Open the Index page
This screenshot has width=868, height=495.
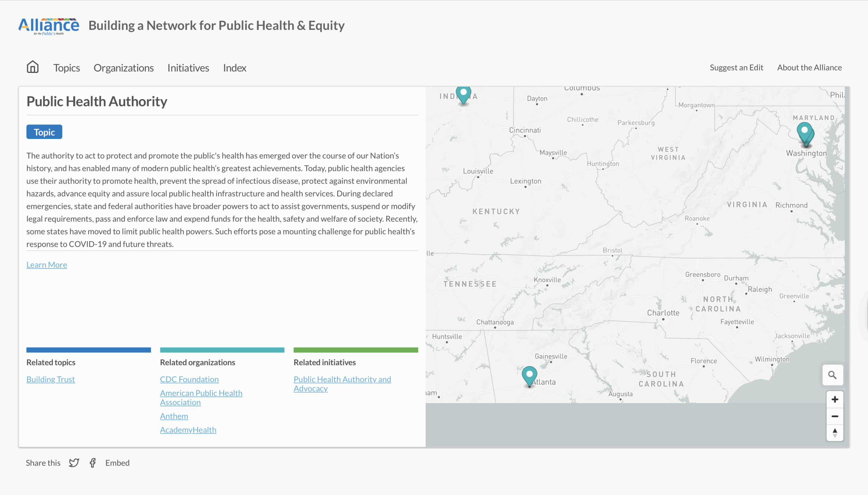click(234, 68)
